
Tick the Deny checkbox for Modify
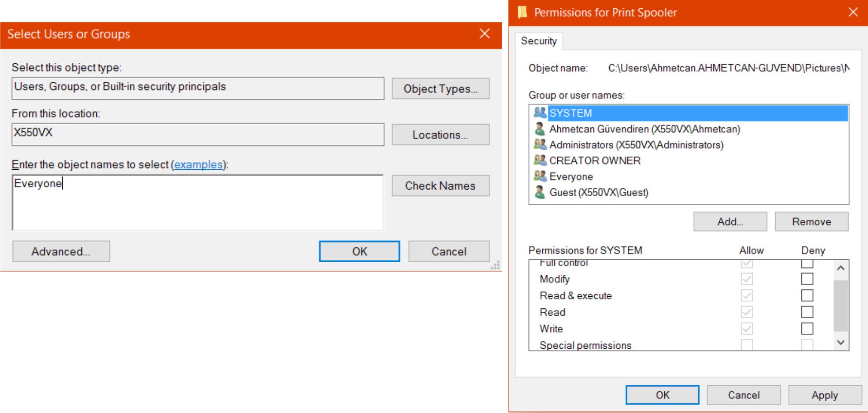pyautogui.click(x=807, y=279)
